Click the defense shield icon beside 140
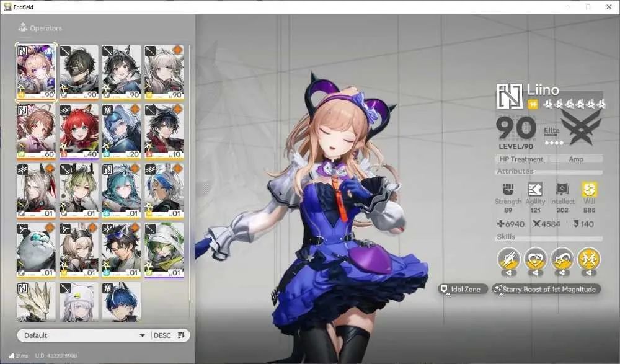This screenshot has width=620, height=364. point(576,224)
